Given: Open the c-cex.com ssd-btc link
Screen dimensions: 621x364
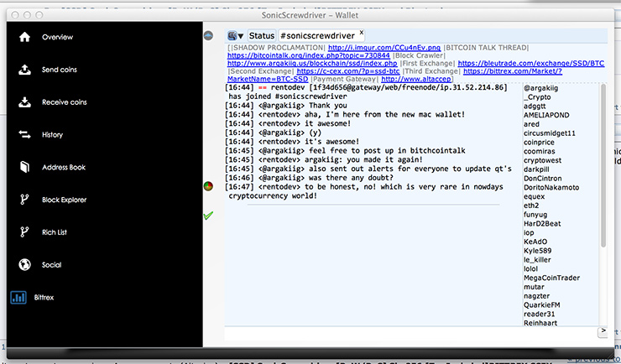Looking at the screenshot, I should pos(348,71).
